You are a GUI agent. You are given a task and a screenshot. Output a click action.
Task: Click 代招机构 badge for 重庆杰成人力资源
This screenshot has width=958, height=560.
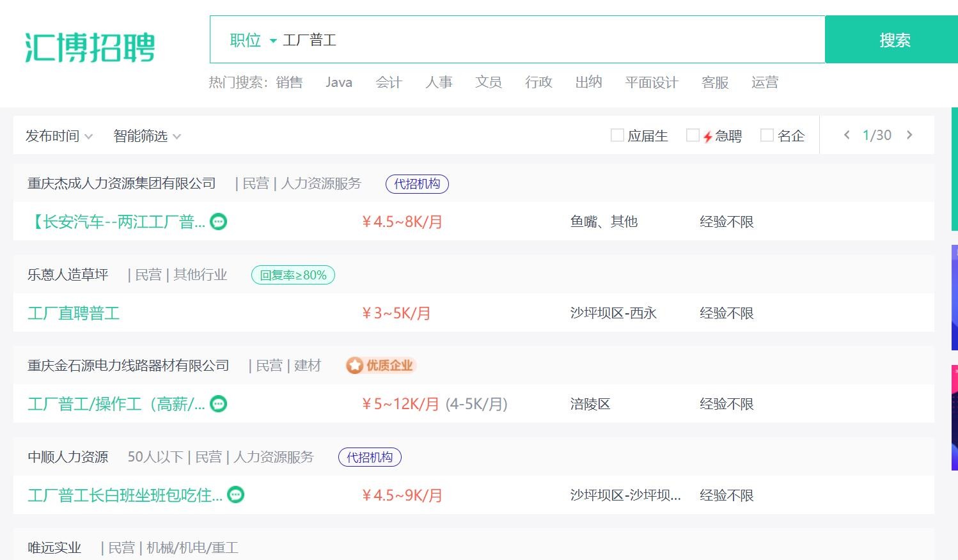tap(417, 184)
